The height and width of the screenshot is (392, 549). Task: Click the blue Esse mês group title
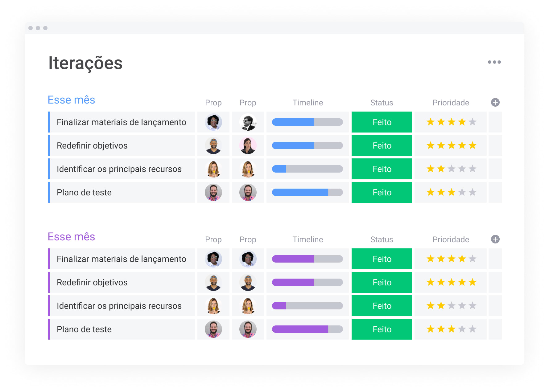71,100
